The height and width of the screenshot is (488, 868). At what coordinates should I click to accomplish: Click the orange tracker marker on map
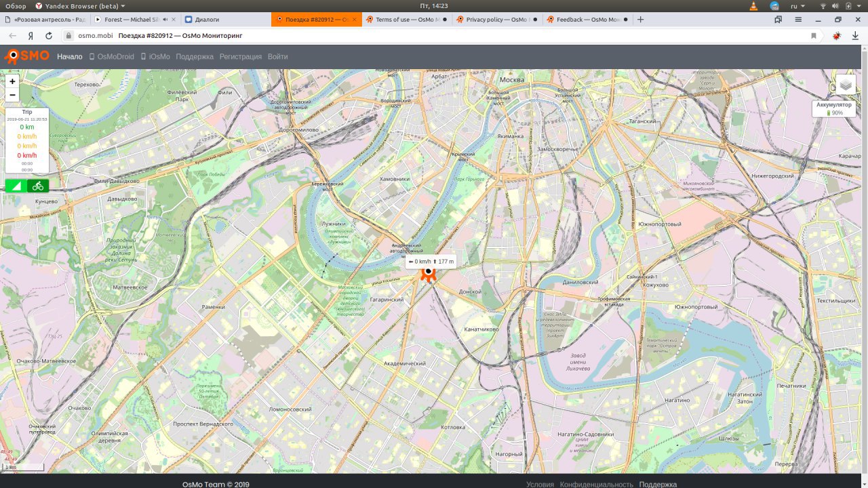[428, 274]
